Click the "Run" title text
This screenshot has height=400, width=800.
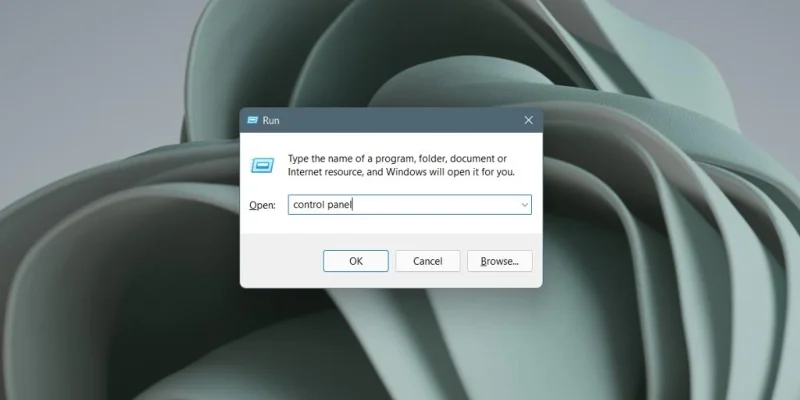(271, 120)
